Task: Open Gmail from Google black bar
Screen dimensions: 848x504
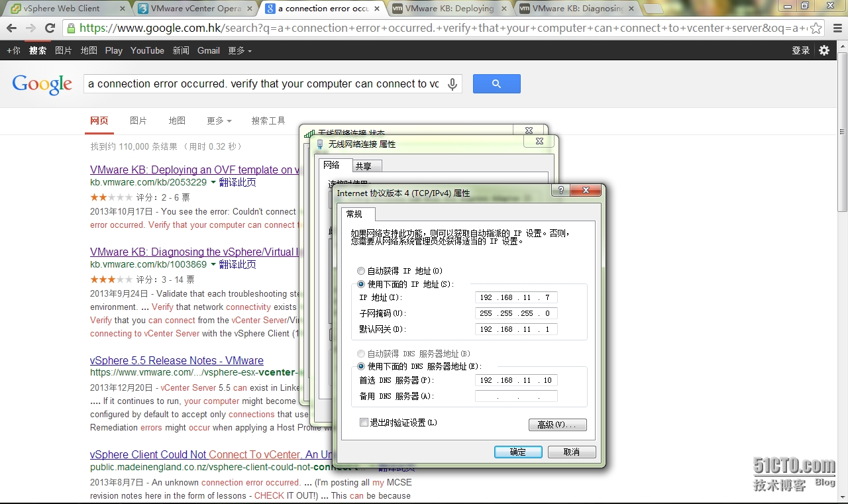Action: point(209,50)
